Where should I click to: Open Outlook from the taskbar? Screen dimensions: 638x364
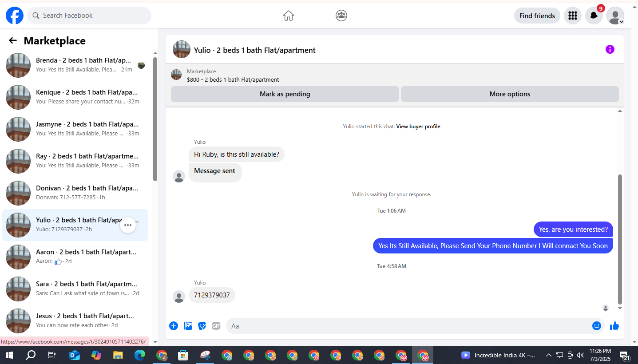pyautogui.click(x=74, y=355)
